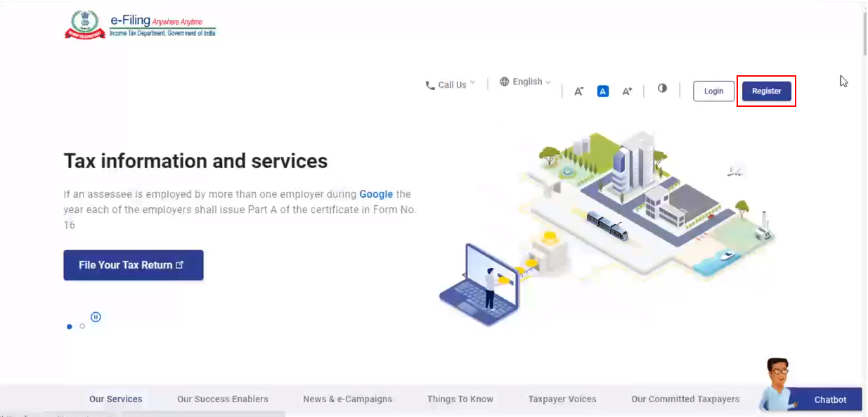Select the first carousel slide dot
This screenshot has height=417, width=868.
pos(69,326)
